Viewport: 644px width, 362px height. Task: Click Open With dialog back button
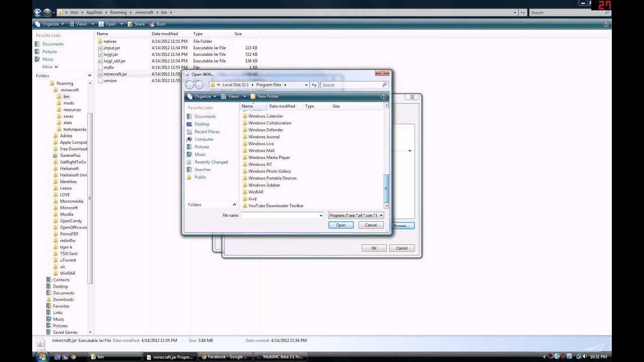(190, 85)
